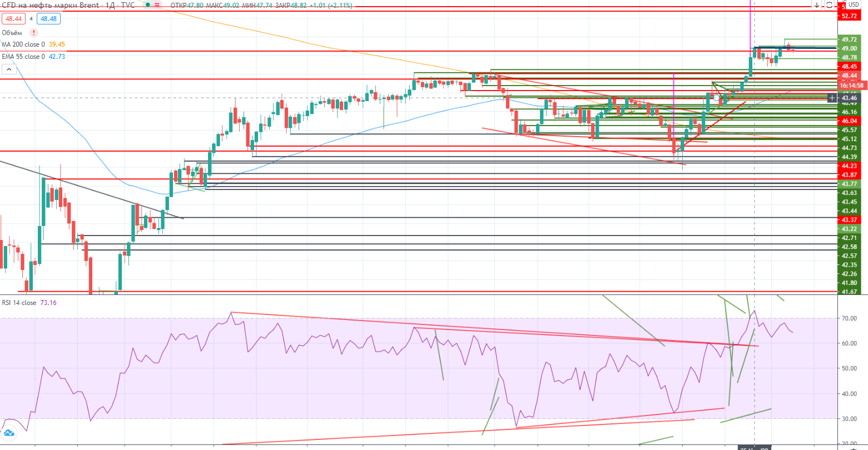The height and width of the screenshot is (450, 868).
Task: Select the RSI 14 indicator legend
Action: coord(19,303)
